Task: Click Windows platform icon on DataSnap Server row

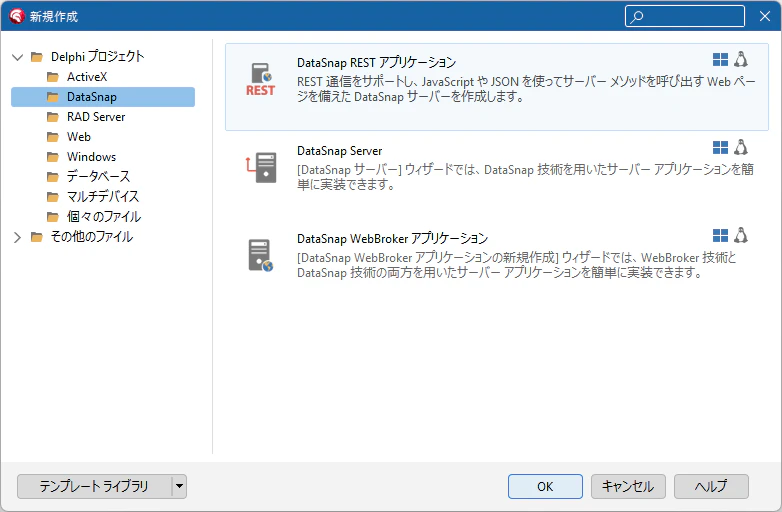Action: click(x=720, y=148)
